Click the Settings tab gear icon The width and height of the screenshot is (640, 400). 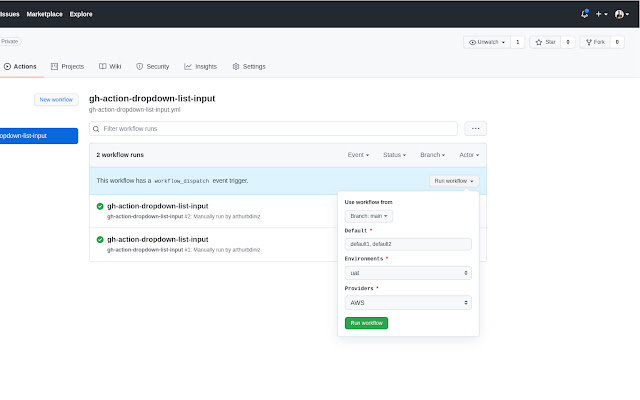point(236,67)
